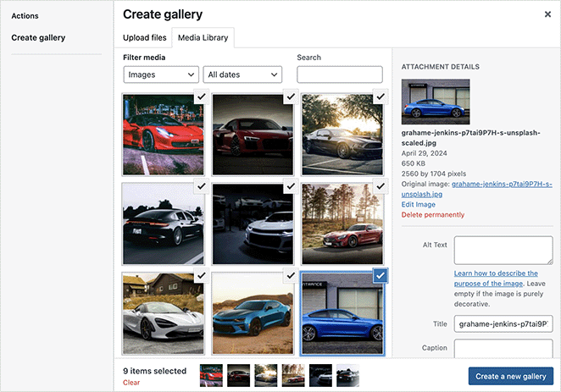
Task: Select the Media Library tab
Action: [x=202, y=38]
